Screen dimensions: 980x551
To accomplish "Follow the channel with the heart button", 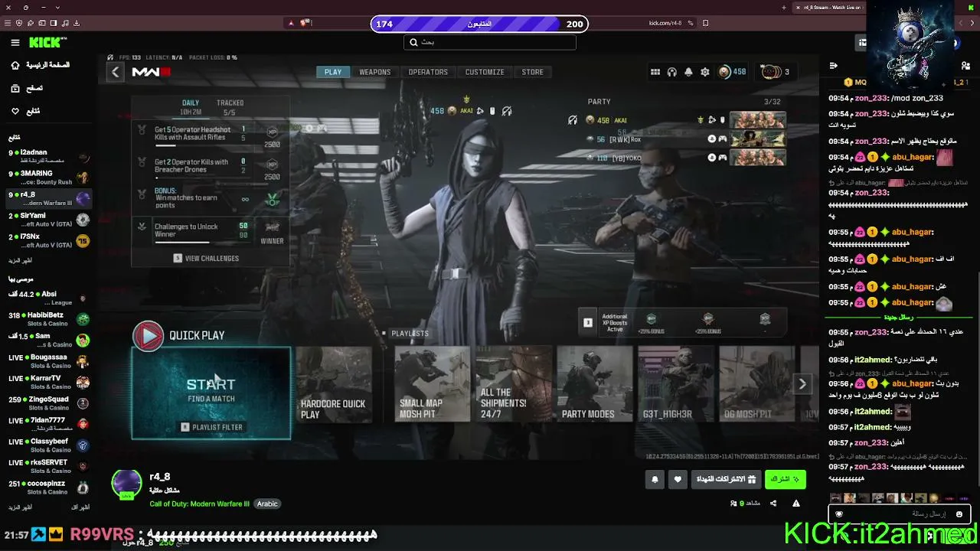I will [678, 480].
